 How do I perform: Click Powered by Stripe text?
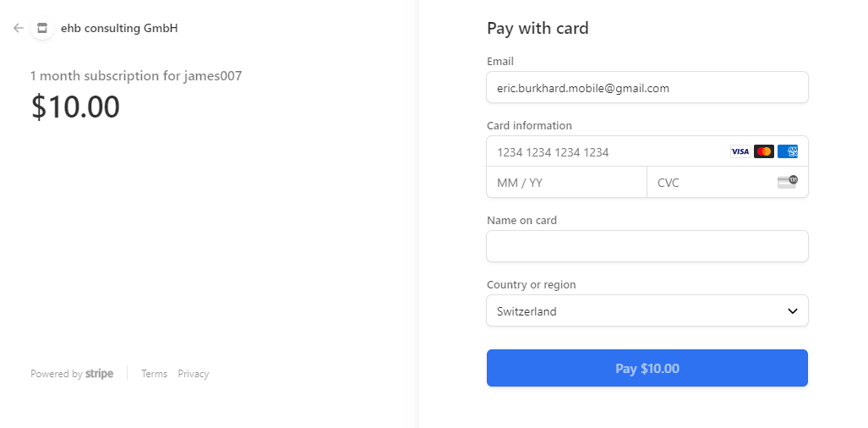72,374
